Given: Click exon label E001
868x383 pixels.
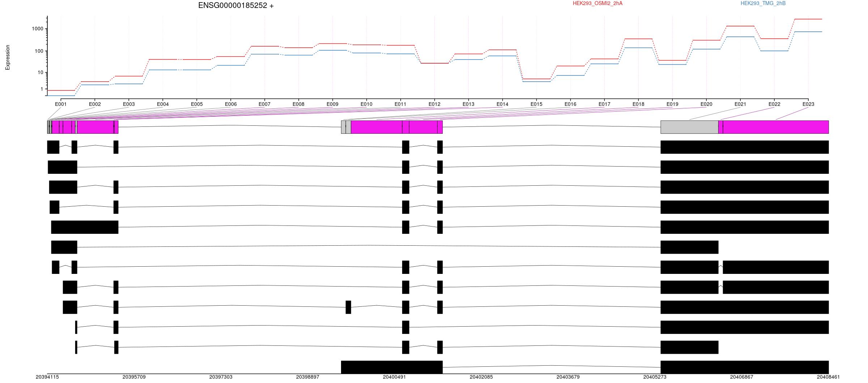Looking at the screenshot, I should tap(61, 104).
